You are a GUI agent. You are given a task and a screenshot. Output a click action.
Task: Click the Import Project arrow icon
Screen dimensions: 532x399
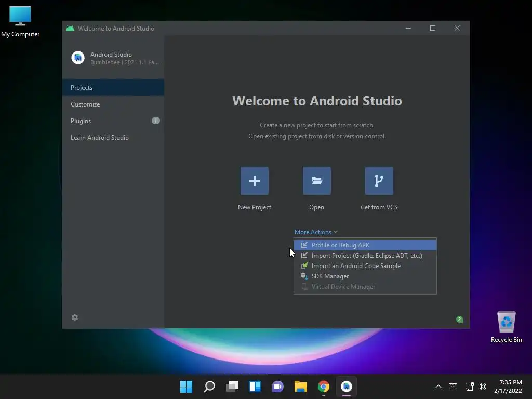pyautogui.click(x=304, y=256)
